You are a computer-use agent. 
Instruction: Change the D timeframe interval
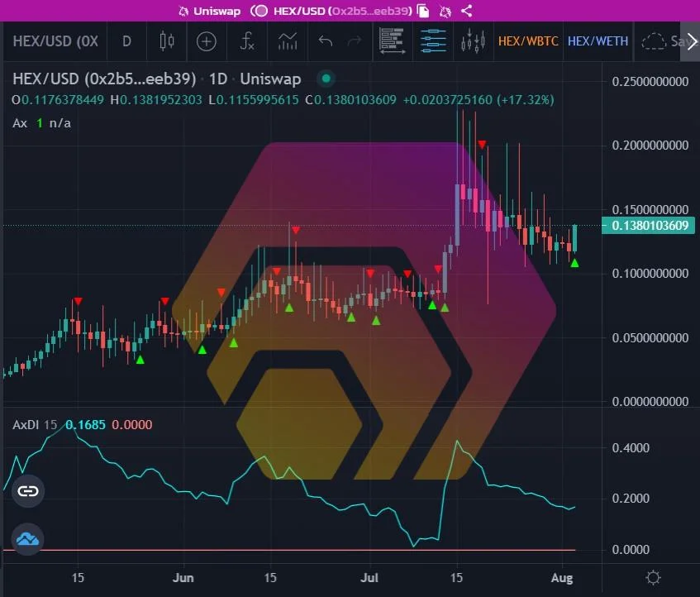click(x=126, y=41)
